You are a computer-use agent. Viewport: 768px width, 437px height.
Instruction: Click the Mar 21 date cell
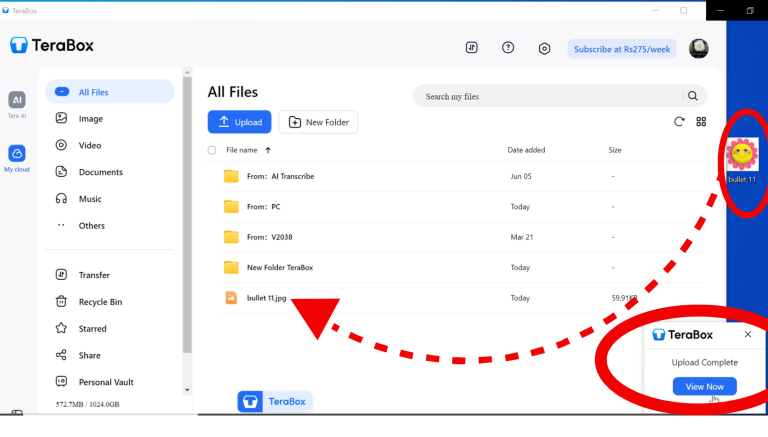point(522,237)
